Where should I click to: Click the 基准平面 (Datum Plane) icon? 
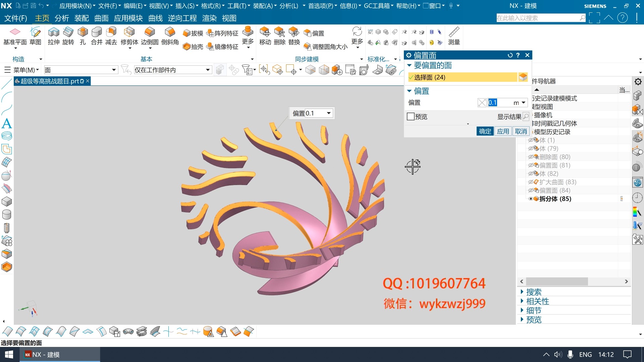[15, 33]
